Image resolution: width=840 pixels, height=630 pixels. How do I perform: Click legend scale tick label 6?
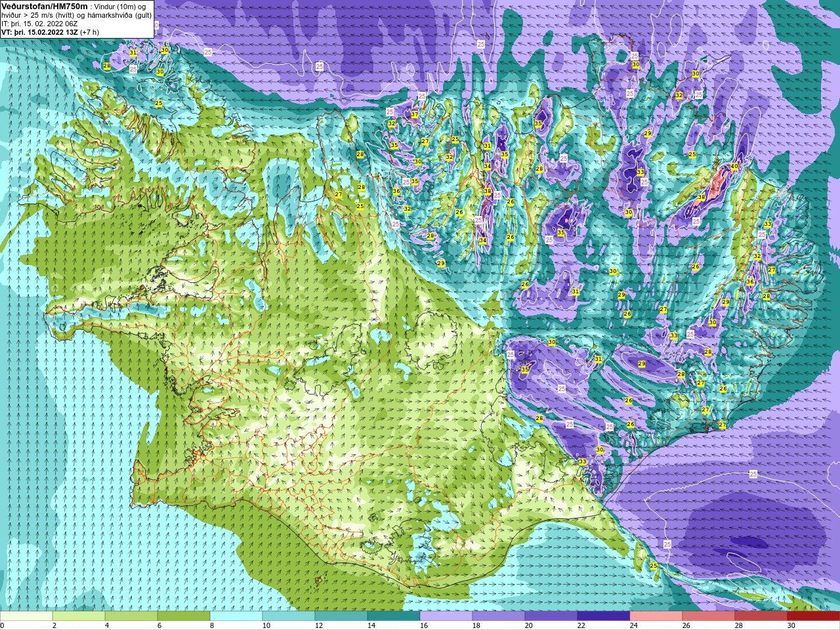pyautogui.click(x=159, y=625)
